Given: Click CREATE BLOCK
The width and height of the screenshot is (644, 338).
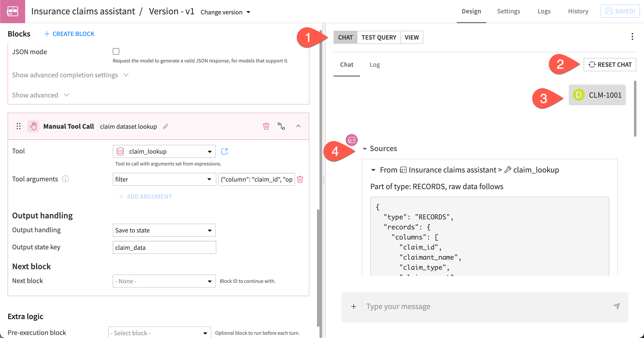Looking at the screenshot, I should pos(69,33).
